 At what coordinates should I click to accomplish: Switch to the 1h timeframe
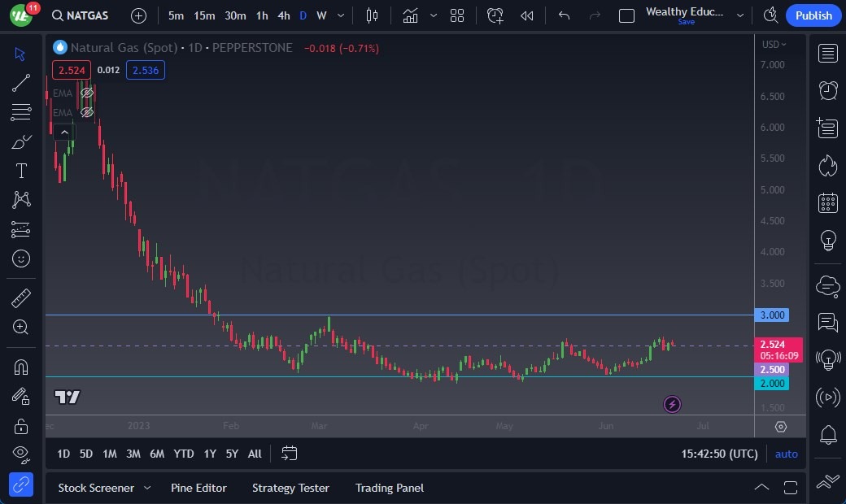pos(262,15)
